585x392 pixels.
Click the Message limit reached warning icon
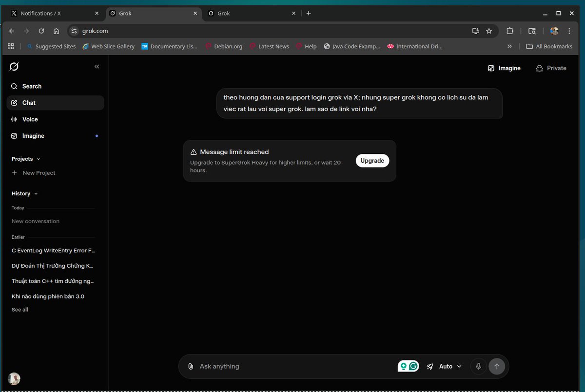pos(194,152)
